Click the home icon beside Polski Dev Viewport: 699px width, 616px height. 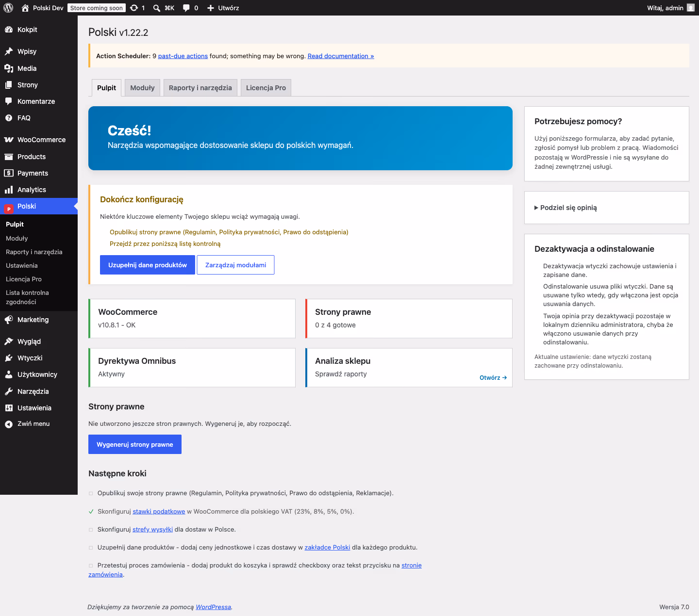(25, 8)
